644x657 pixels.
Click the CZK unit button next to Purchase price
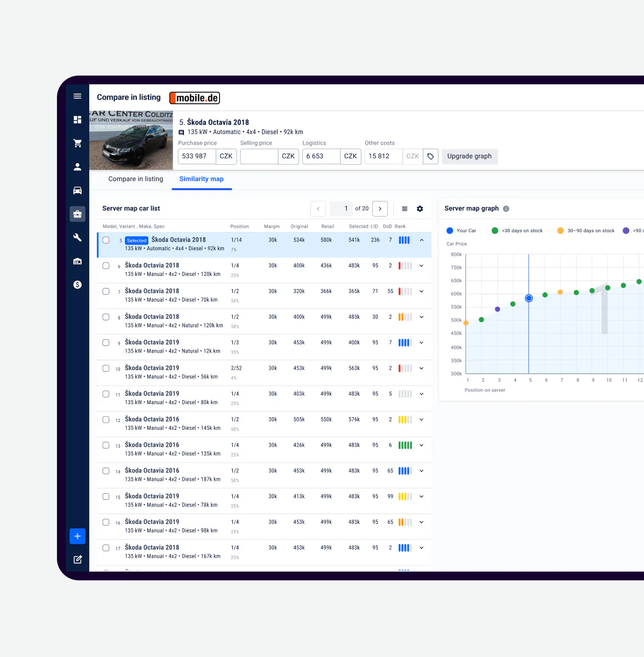[x=226, y=157]
